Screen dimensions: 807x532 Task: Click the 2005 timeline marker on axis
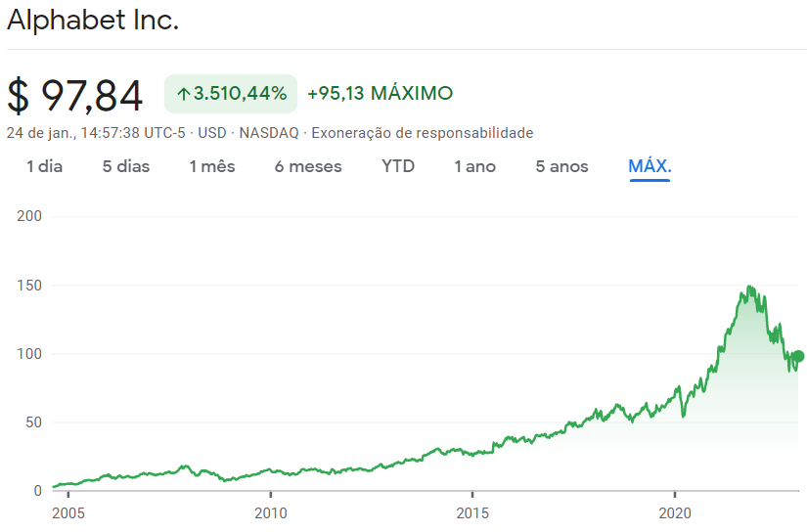[67, 513]
